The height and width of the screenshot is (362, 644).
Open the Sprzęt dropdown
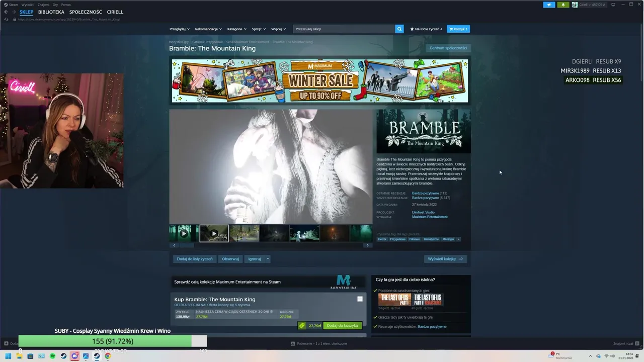pos(259,29)
